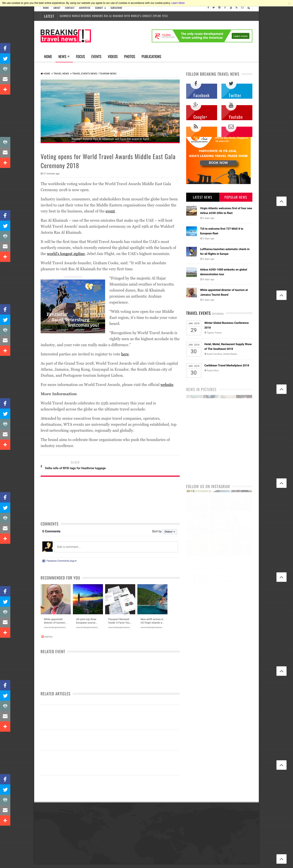Image resolution: width=293 pixels, height=868 pixels.
Task: Open the Twitter follow tile in the sidebar
Action: [x=237, y=91]
